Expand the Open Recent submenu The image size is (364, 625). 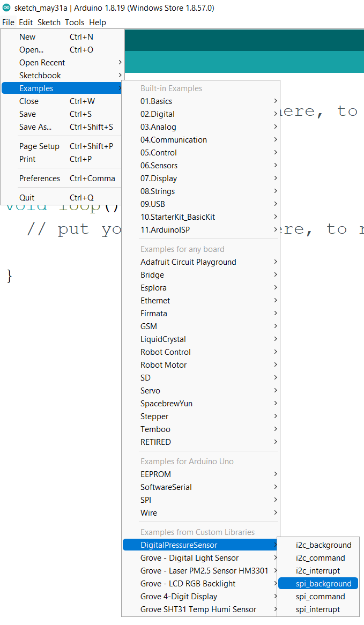coord(63,63)
